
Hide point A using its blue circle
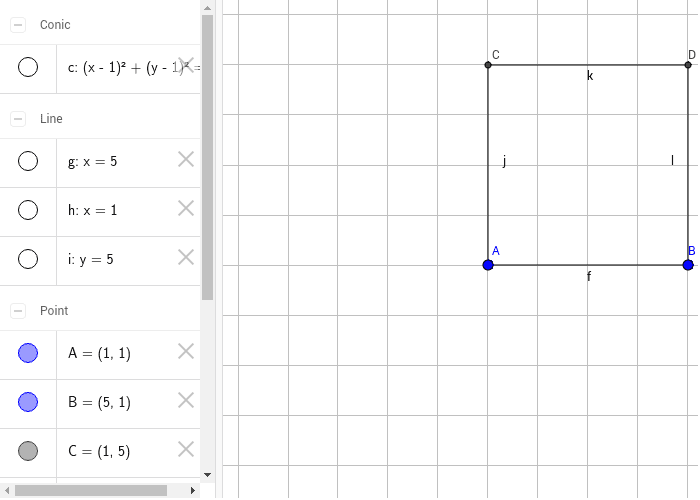28,353
